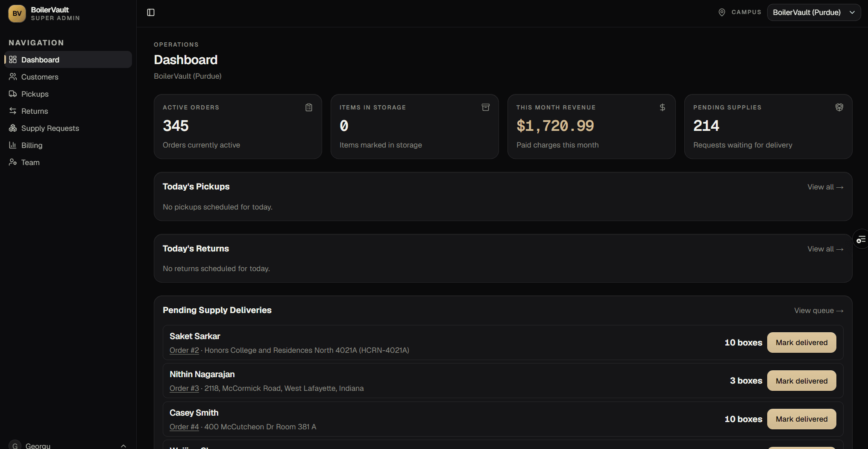Click the Saket Sarkar customer name

pyautogui.click(x=195, y=336)
